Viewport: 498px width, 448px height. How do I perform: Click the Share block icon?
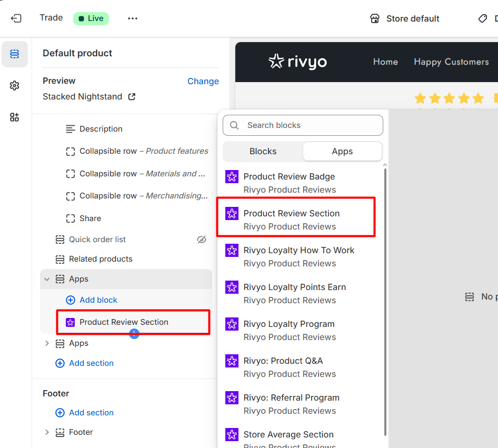70,218
